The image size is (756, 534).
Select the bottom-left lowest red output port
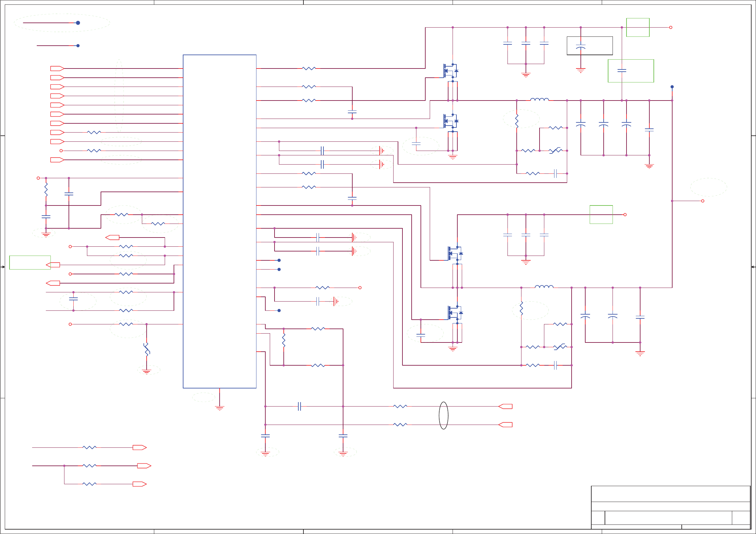click(x=139, y=484)
